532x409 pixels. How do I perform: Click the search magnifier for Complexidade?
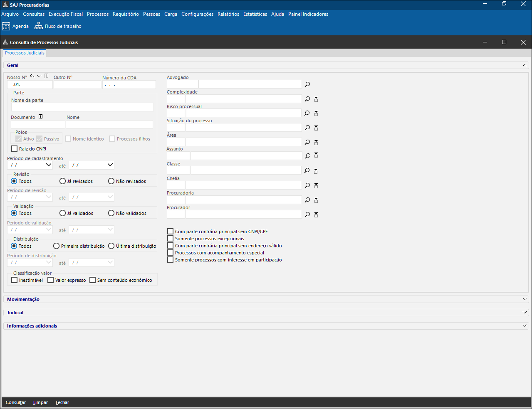pyautogui.click(x=307, y=99)
